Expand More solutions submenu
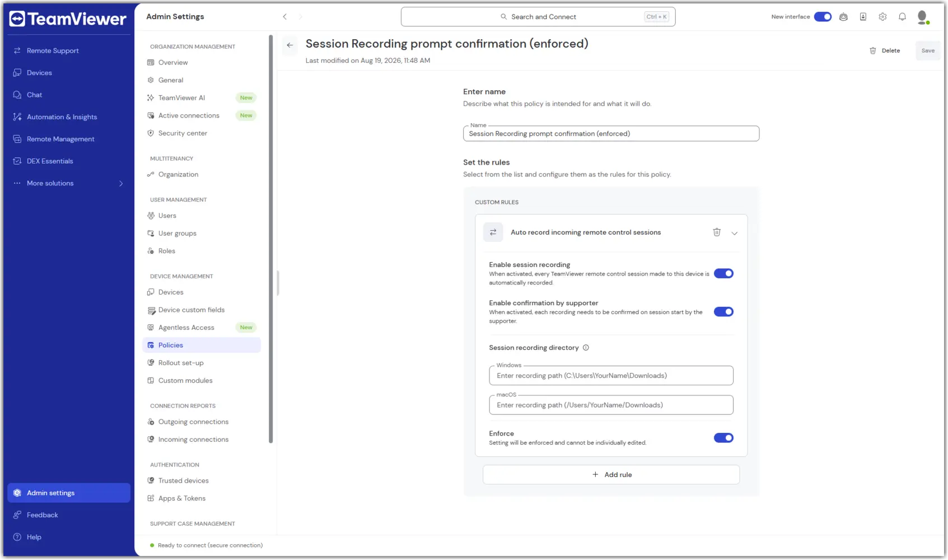Screen dimensions: 948x560 (x=69, y=183)
